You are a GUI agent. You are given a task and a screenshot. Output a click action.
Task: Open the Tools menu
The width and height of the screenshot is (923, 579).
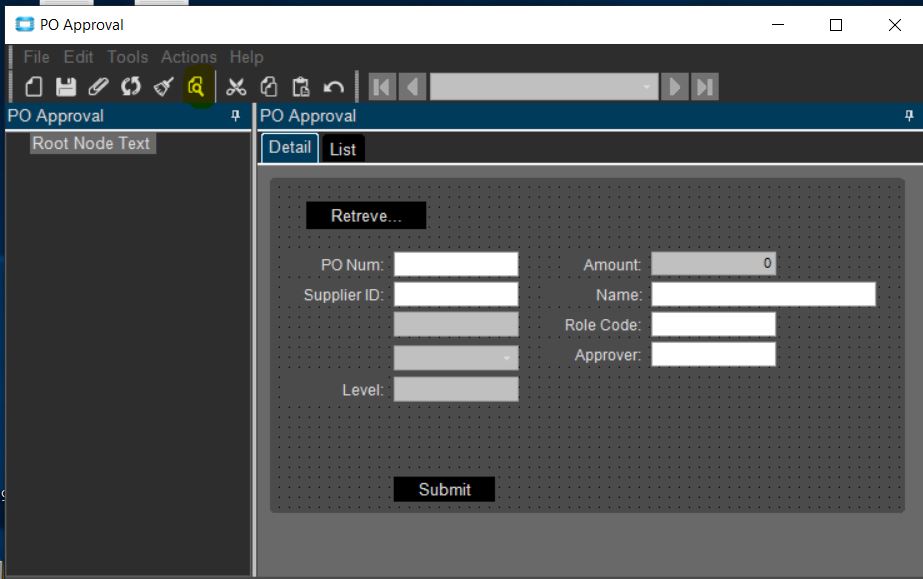(x=127, y=57)
